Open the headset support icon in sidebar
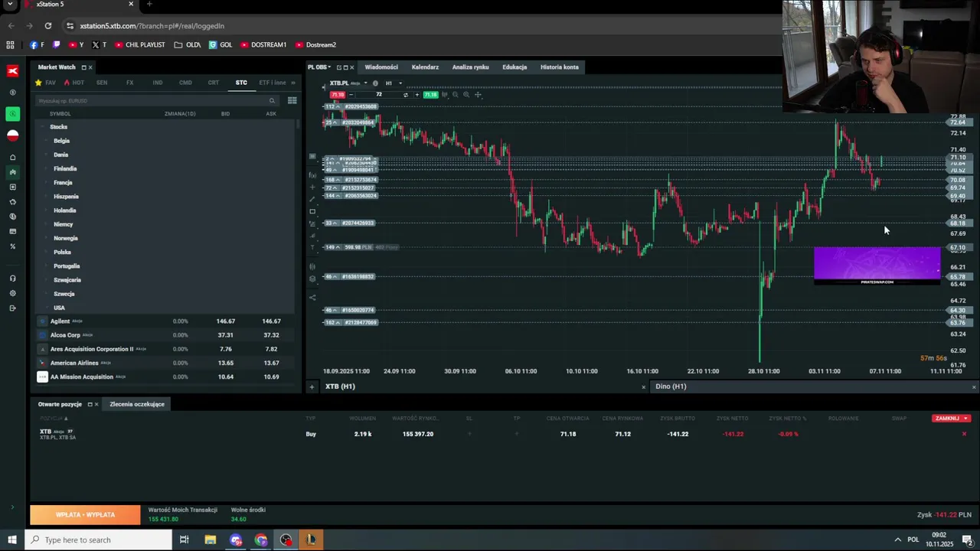 tap(12, 279)
